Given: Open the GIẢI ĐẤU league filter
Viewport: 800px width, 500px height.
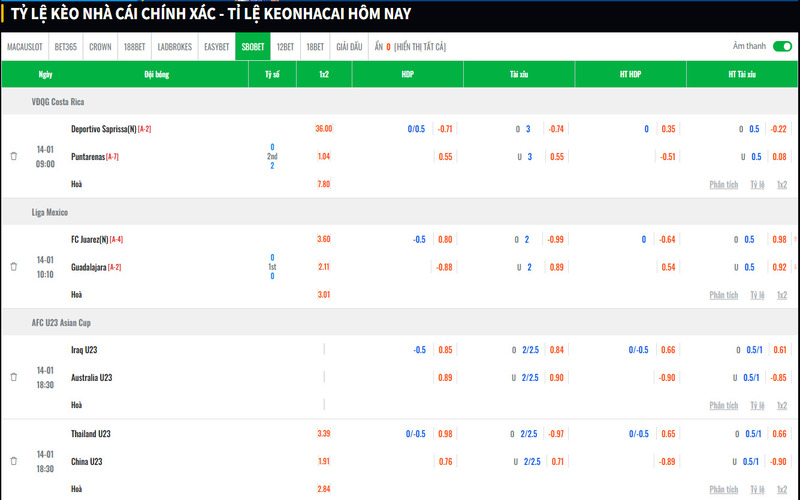Looking at the screenshot, I should pyautogui.click(x=349, y=47).
